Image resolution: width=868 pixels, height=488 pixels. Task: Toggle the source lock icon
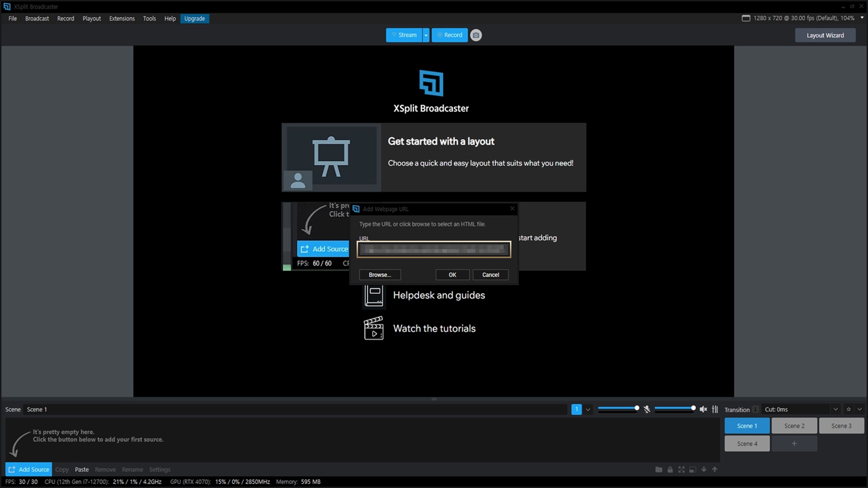(670, 470)
